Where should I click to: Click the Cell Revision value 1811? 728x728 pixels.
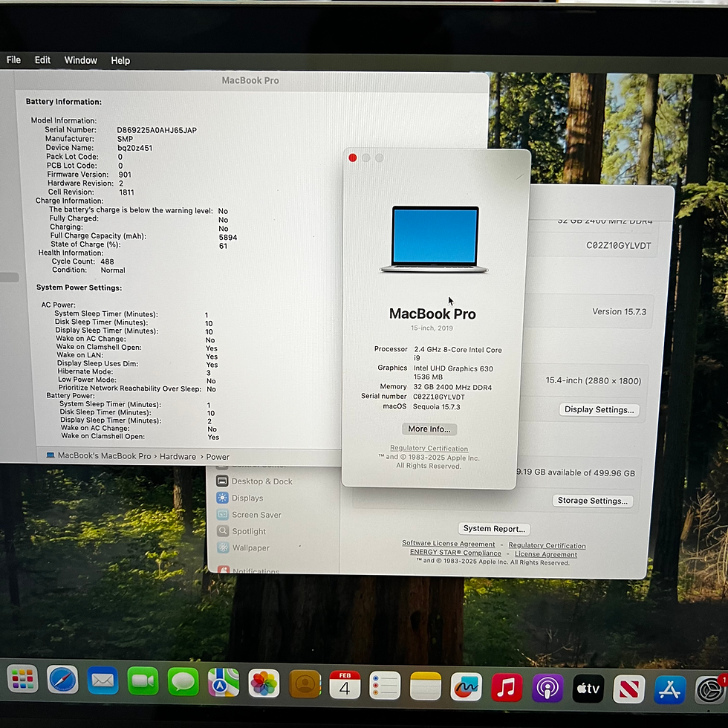coord(126,192)
